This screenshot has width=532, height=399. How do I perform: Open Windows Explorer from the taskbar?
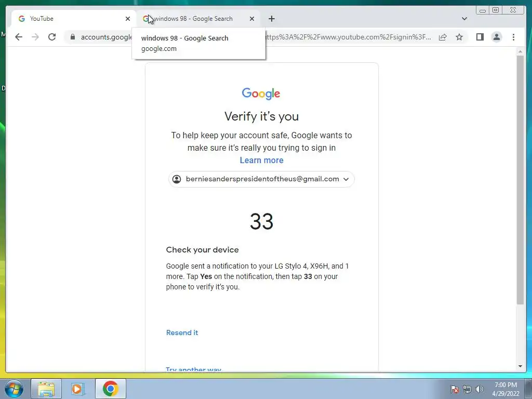pos(46,389)
